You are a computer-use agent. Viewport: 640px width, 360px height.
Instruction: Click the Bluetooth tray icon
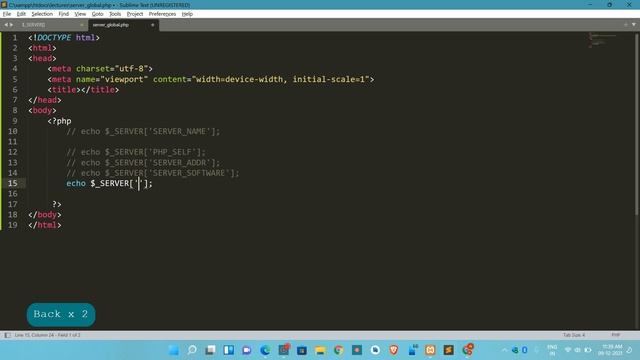pyautogui.click(x=524, y=350)
